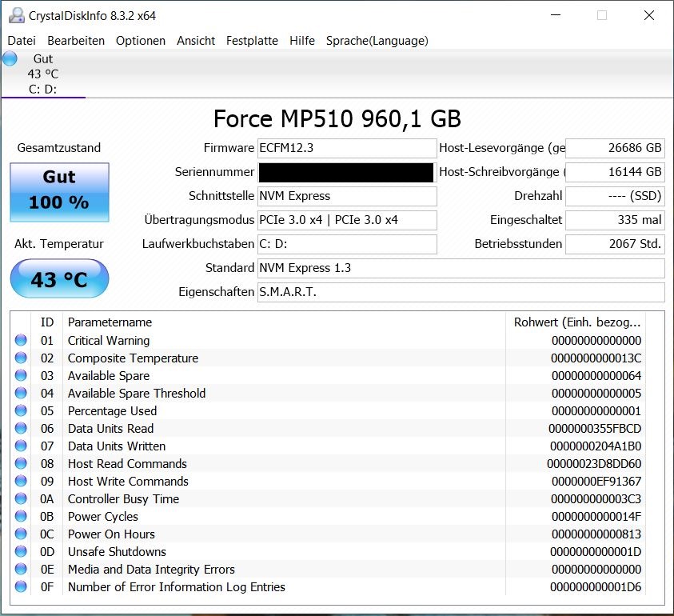Click the Force MP510 960,1 GB drive title

tap(337, 118)
